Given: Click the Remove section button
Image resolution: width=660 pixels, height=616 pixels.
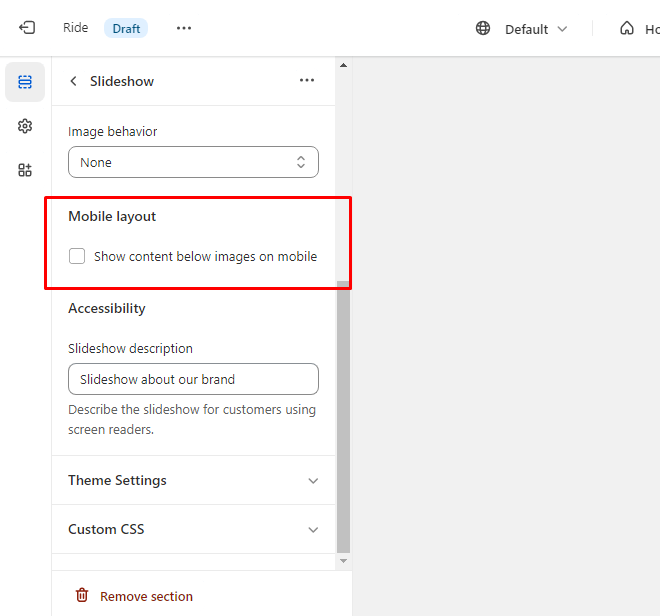Looking at the screenshot, I should 146,596.
